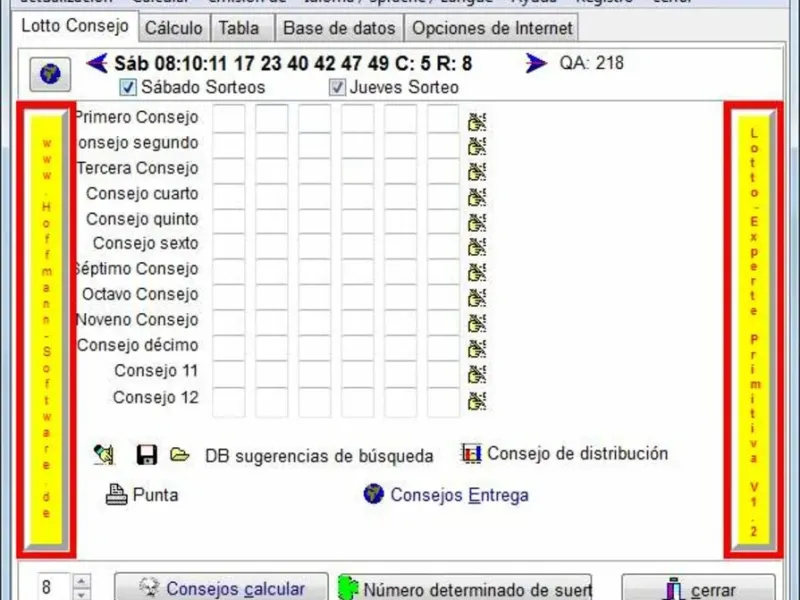This screenshot has width=800, height=600.
Task: Toggle the Jueves Sorteo checkbox
Action: coord(337,87)
